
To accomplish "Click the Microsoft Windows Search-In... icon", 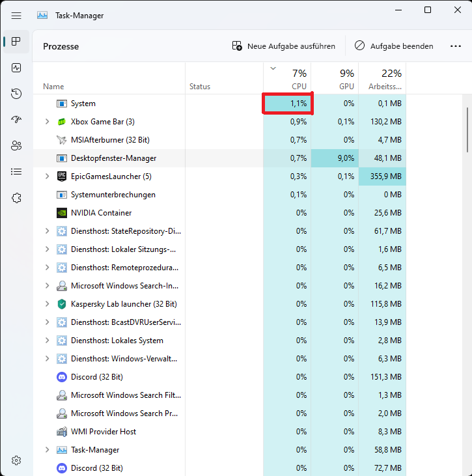I will 62,286.
